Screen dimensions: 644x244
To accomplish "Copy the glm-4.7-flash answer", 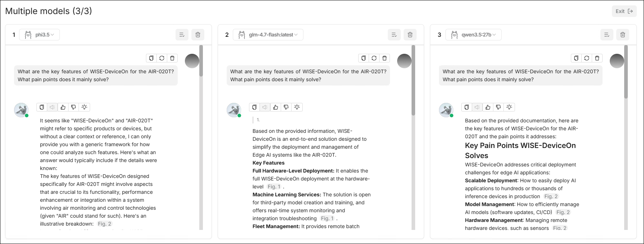I will 254,107.
